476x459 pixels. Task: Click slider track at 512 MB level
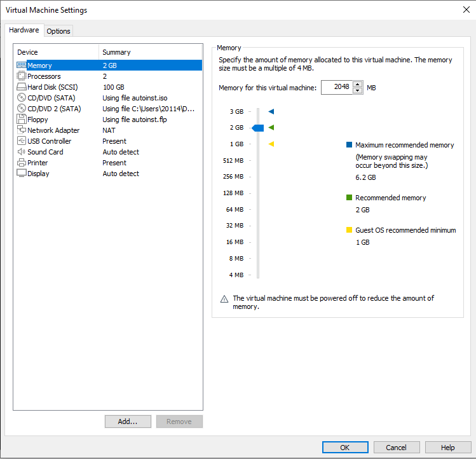tap(258, 160)
